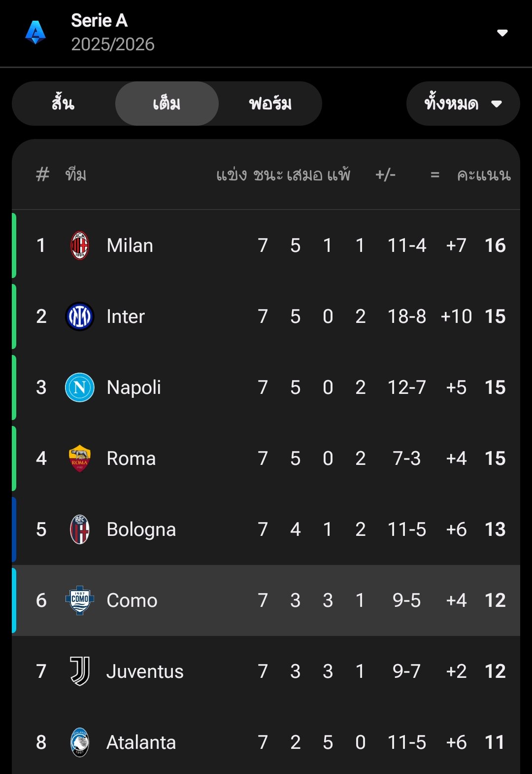
Task: Sort by the คะแนน points column header
Action: 484,175
